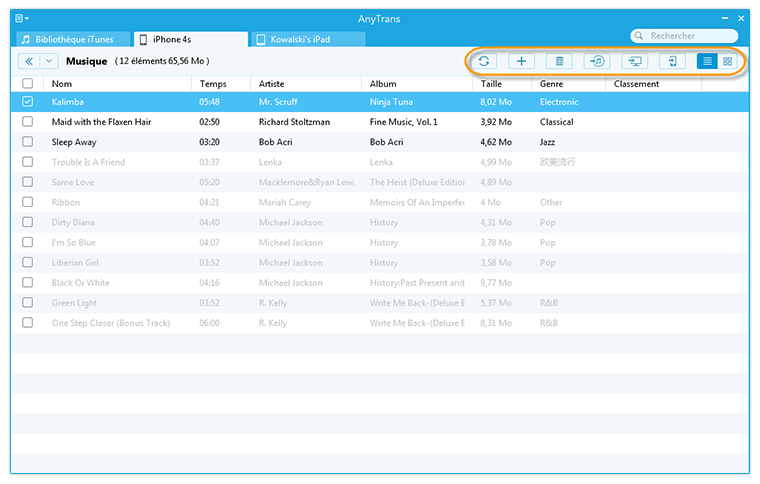Sort by the Nom column header
Image resolution: width=760 pixels, height=484 pixels.
117,84
